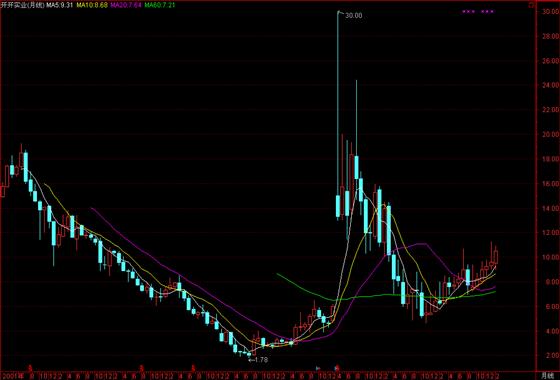Viewport: 560px width, 380px height.
Task: Click the lowest candlestick beside 1.78
Action: click(x=249, y=354)
